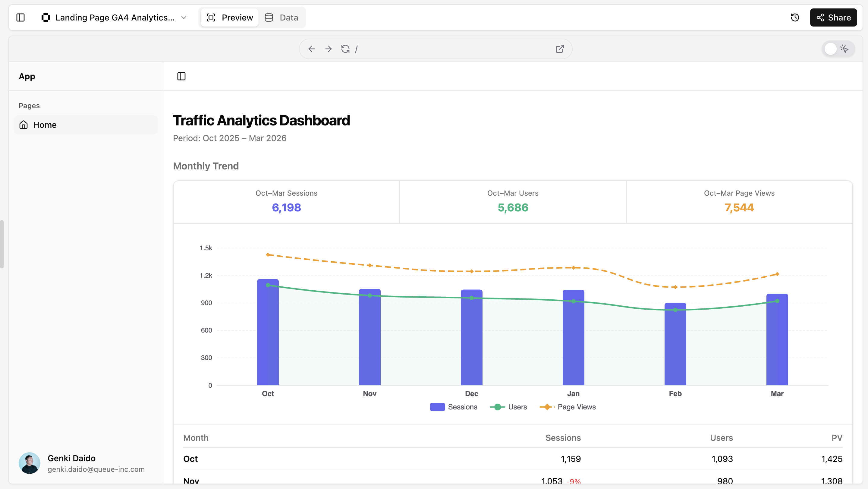The image size is (868, 489).
Task: Click the Page Views legend swatch
Action: click(x=547, y=407)
